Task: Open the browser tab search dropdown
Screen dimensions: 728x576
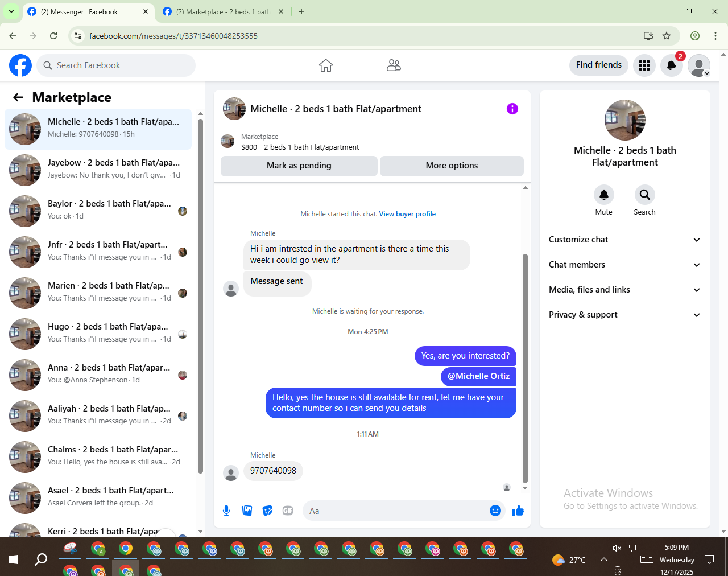Action: coord(11,11)
